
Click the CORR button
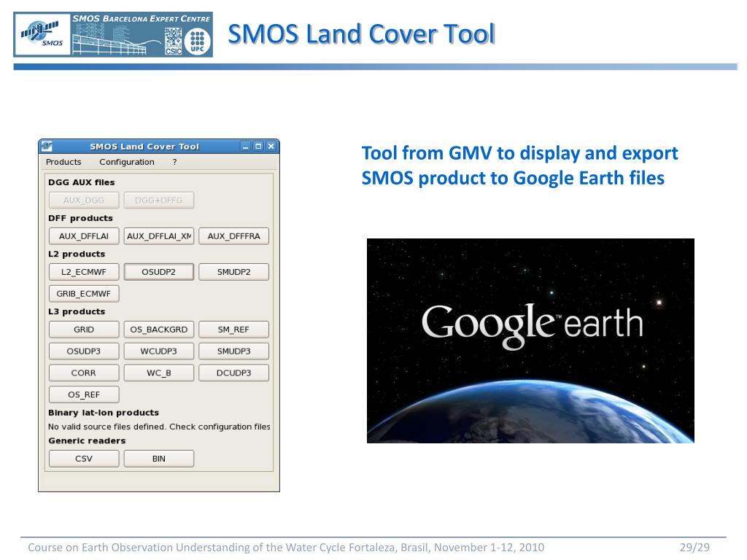click(x=84, y=373)
